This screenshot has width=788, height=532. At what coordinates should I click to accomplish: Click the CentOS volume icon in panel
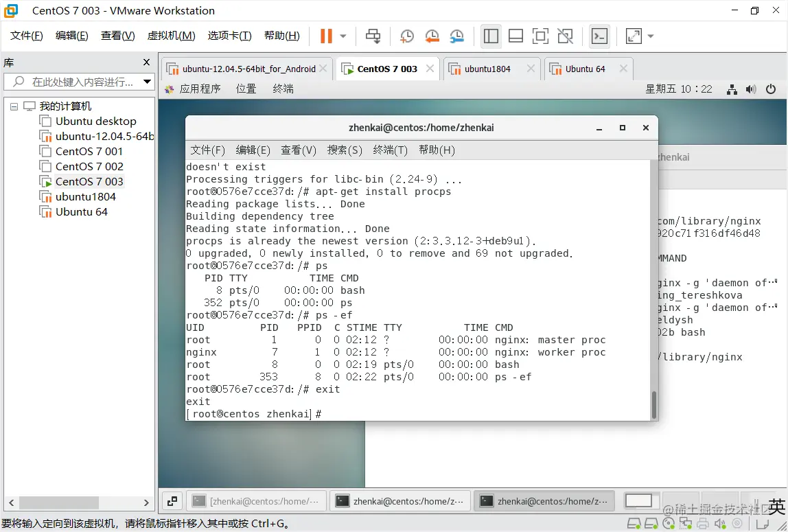coord(751,89)
